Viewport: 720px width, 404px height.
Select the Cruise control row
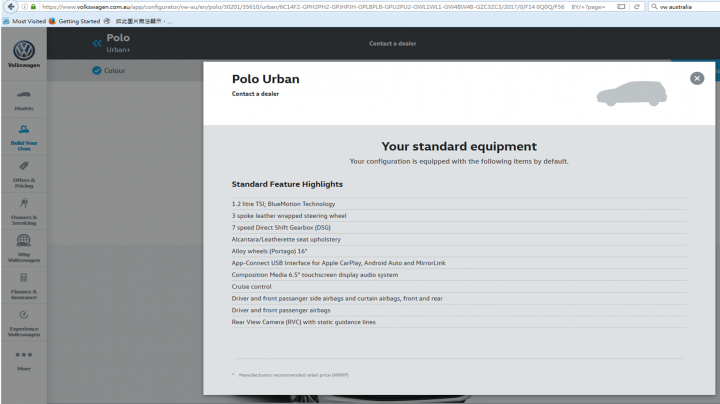point(459,286)
